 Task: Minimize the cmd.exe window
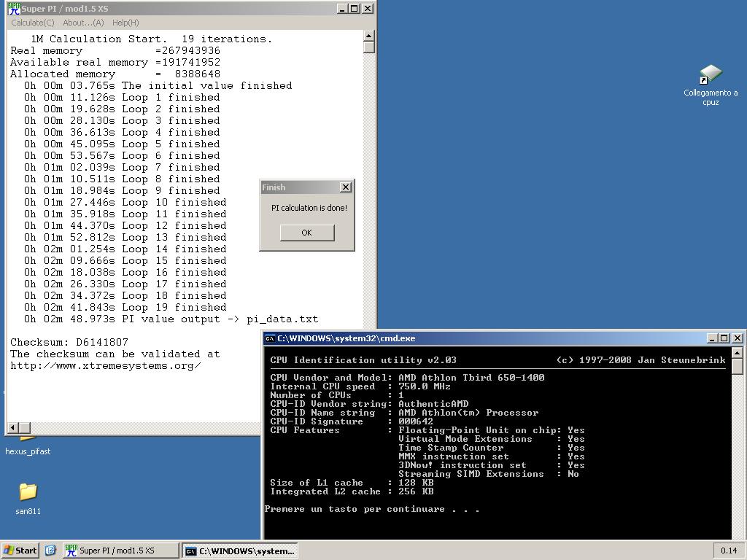click(x=712, y=338)
